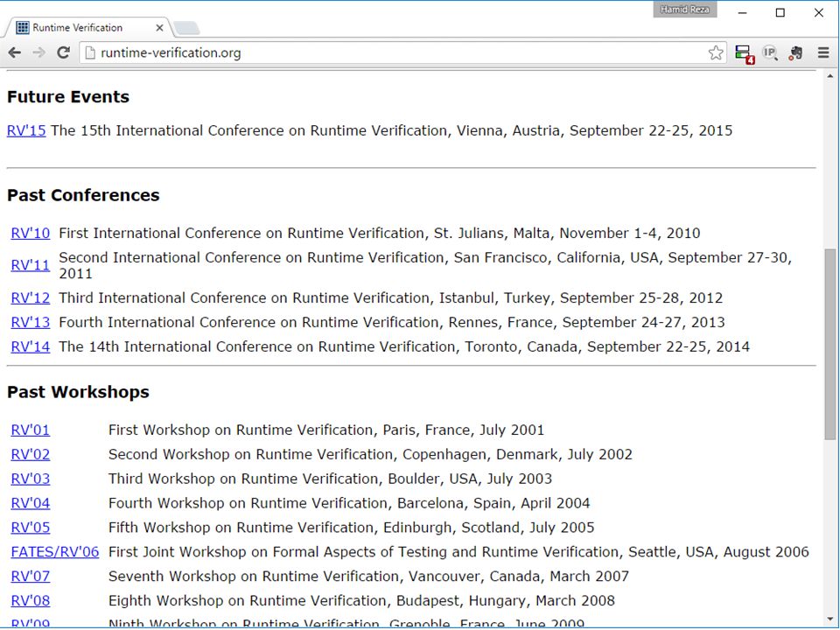
Task: Click text 'Toronto, Canada, September 22-25, 2014'
Action: point(607,346)
